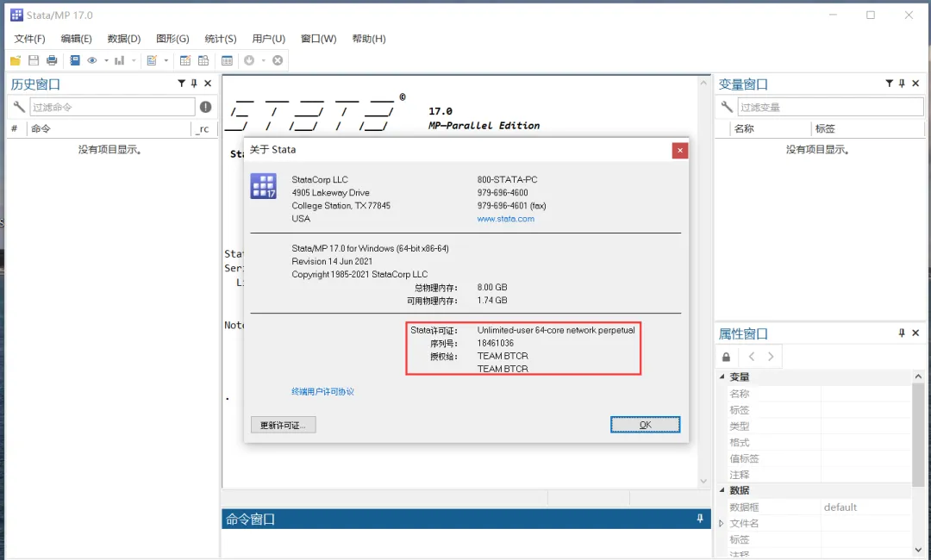Open the 文件(F) menu

(x=29, y=39)
